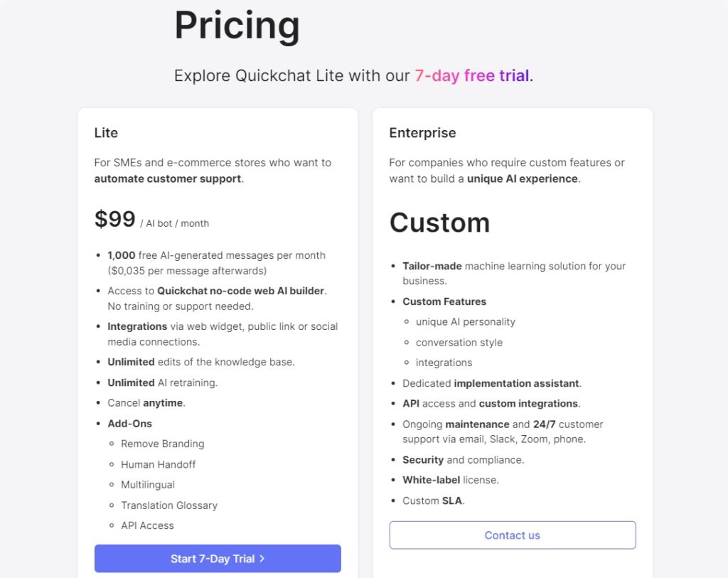Select the Multilingual add-on

149,484
